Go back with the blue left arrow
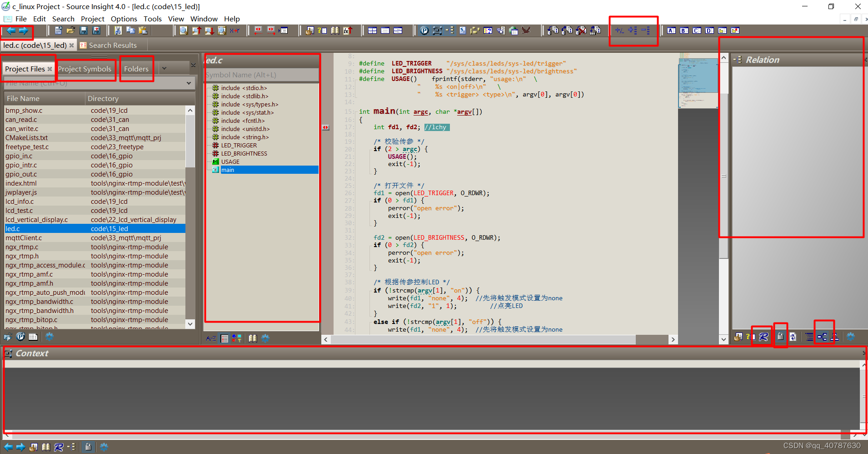The image size is (868, 454). (x=10, y=30)
